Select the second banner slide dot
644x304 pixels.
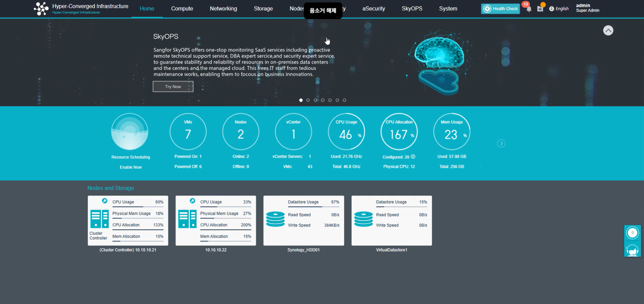point(308,100)
